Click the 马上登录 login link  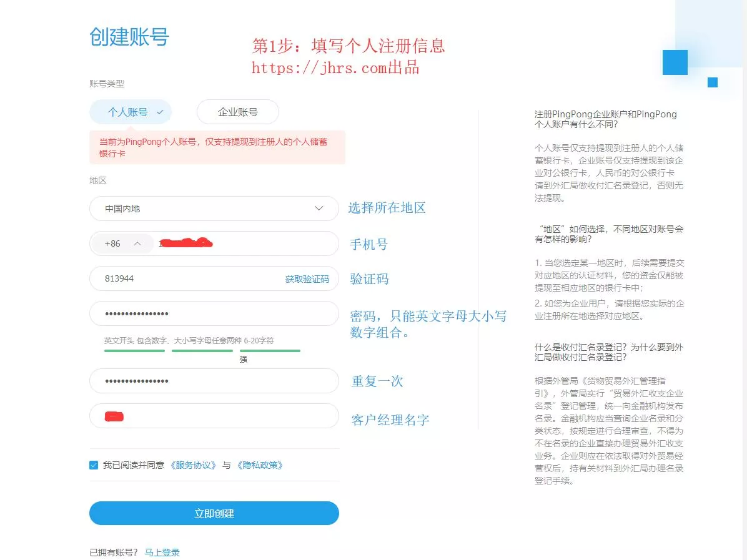[x=162, y=553]
